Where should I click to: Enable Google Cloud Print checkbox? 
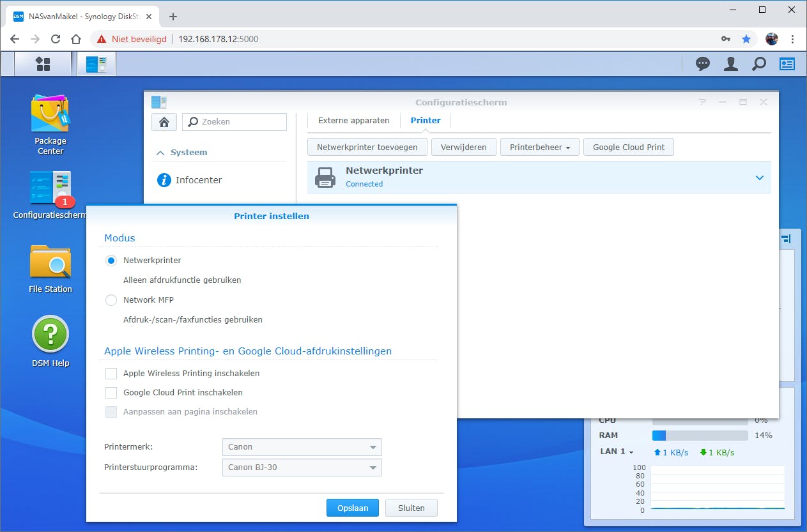pos(111,393)
